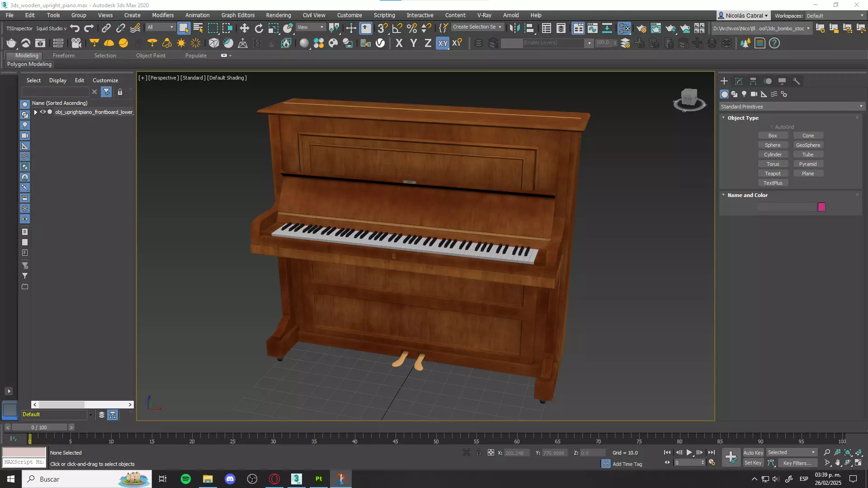Toggle the selection lock icon in Scene Explorer
This screenshot has width=868, height=488.
[120, 92]
